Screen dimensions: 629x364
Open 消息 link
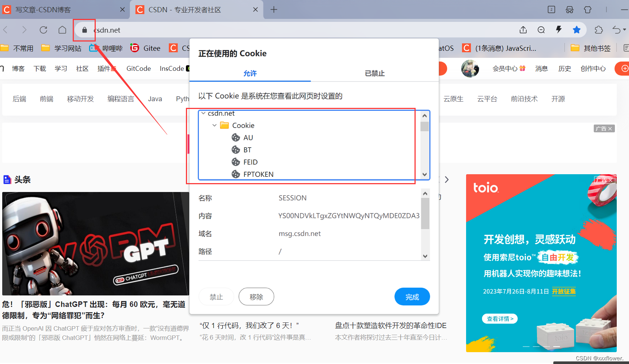[x=541, y=69]
